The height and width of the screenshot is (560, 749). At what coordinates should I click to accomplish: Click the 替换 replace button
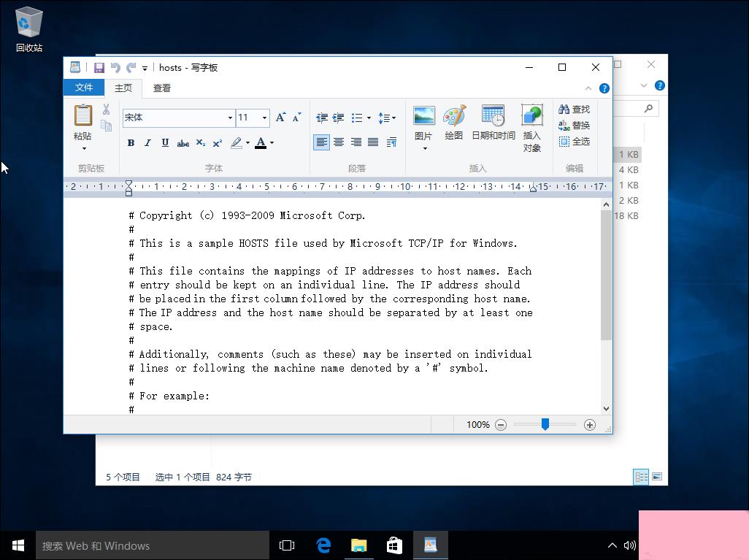575,126
